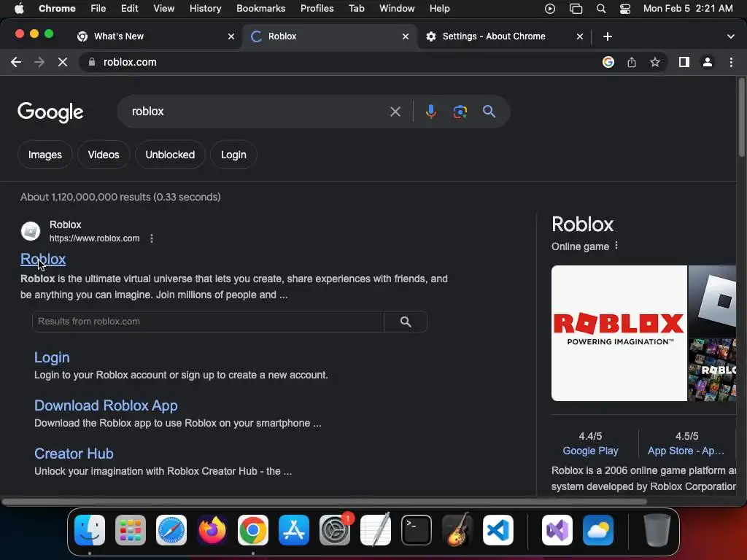Open the Roblox Powering Imagination image
The height and width of the screenshot is (560, 747).
[x=619, y=333]
